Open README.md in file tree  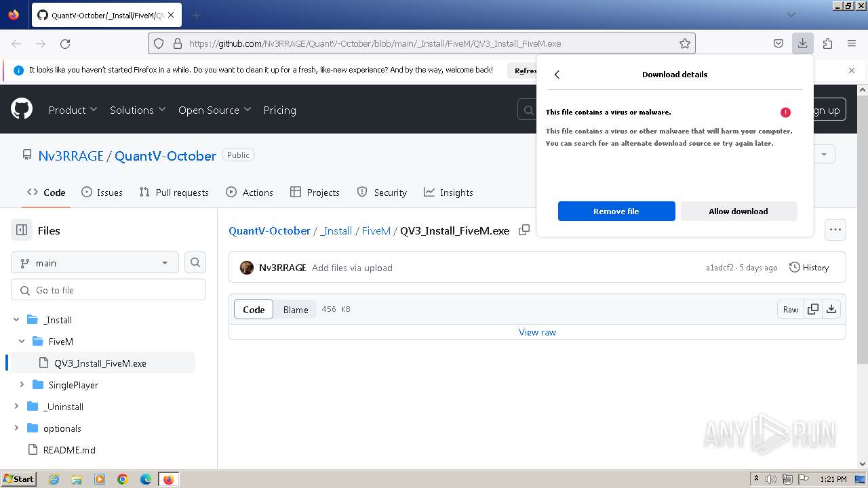(x=69, y=450)
